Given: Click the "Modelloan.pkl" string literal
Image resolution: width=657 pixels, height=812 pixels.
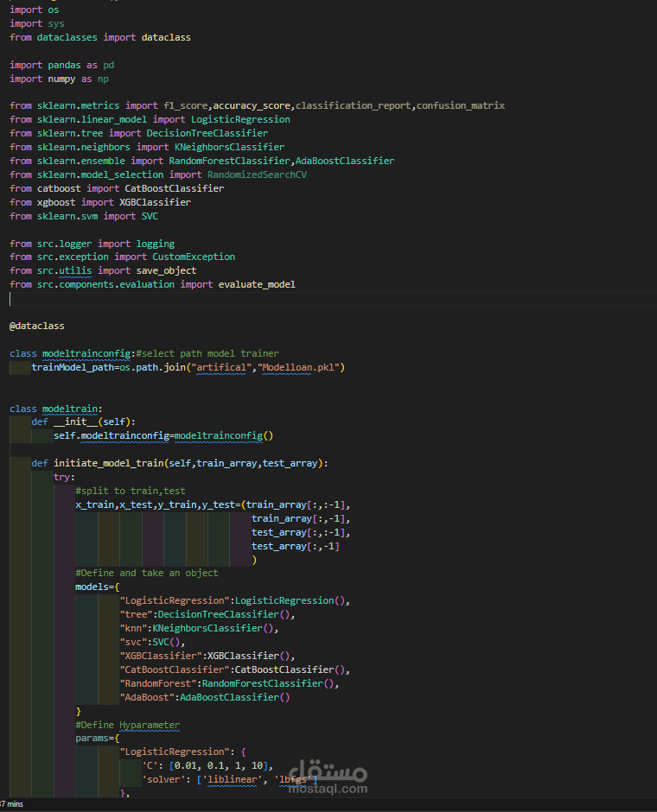Looking at the screenshot, I should (298, 368).
